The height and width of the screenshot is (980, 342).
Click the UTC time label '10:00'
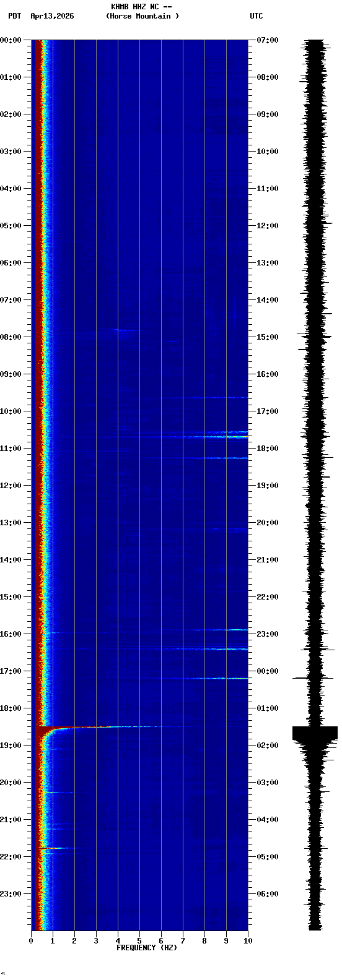(x=268, y=152)
